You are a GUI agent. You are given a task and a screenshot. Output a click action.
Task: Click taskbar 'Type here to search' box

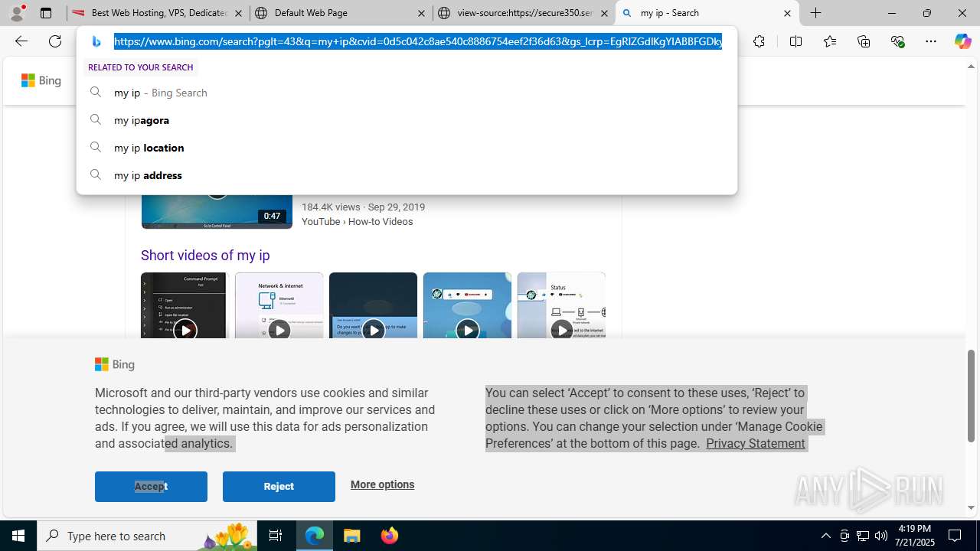coord(146,536)
